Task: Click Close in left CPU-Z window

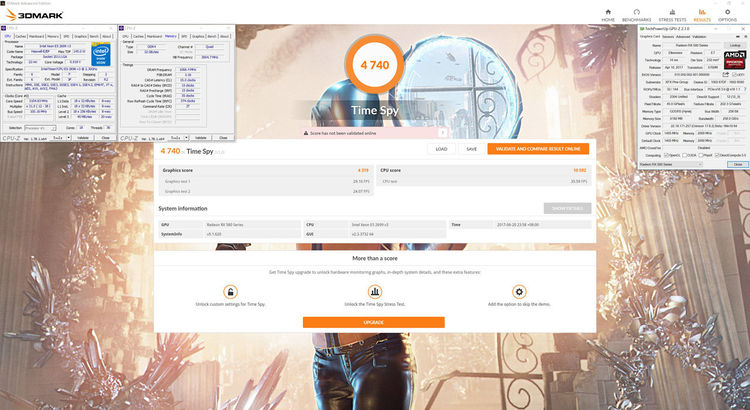Action: 105,138
